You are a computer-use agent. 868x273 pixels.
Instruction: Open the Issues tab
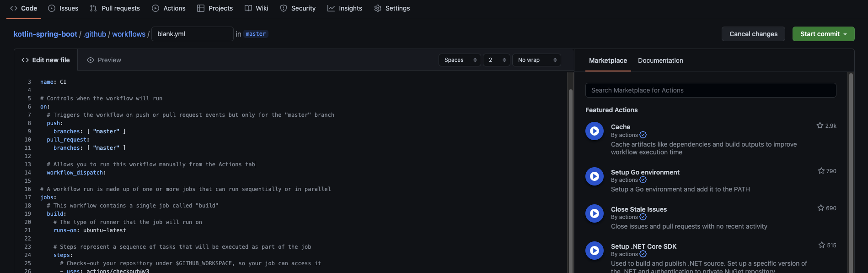coord(63,8)
